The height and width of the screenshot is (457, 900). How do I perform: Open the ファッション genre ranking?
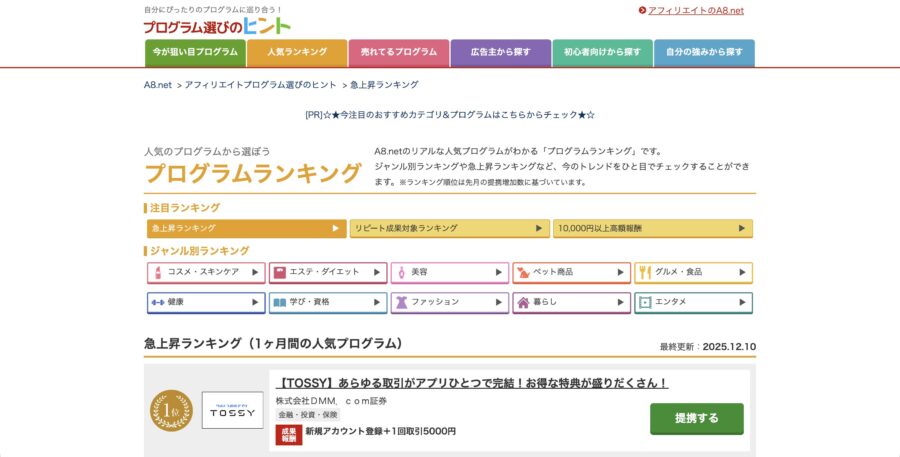(450, 303)
